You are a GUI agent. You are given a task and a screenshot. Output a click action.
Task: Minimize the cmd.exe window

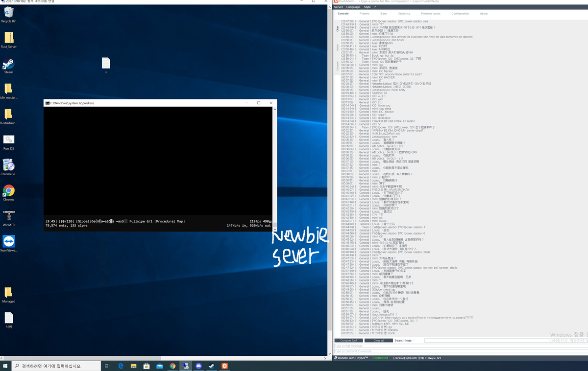click(x=246, y=103)
